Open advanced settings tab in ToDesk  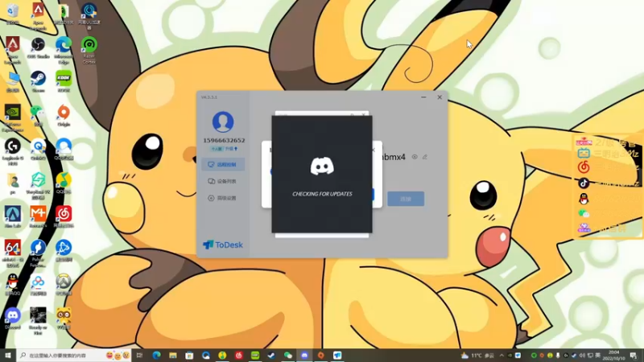tap(223, 198)
